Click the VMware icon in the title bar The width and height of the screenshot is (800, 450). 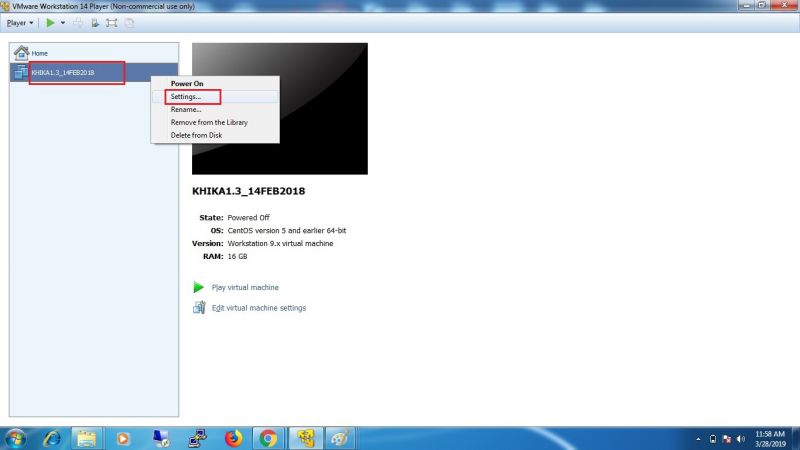(5, 6)
